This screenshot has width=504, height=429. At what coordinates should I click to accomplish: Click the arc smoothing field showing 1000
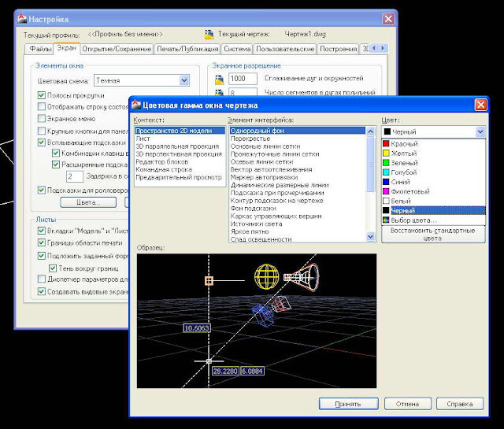click(243, 79)
